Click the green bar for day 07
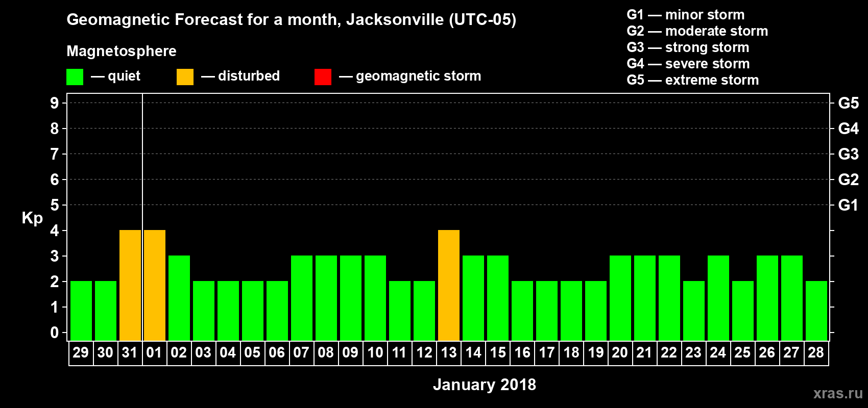 (x=302, y=298)
